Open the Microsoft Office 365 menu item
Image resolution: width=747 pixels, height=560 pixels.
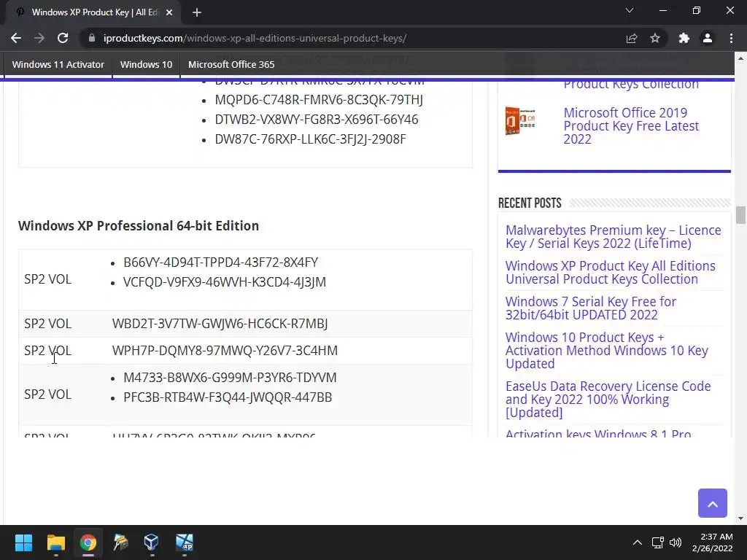231,64
